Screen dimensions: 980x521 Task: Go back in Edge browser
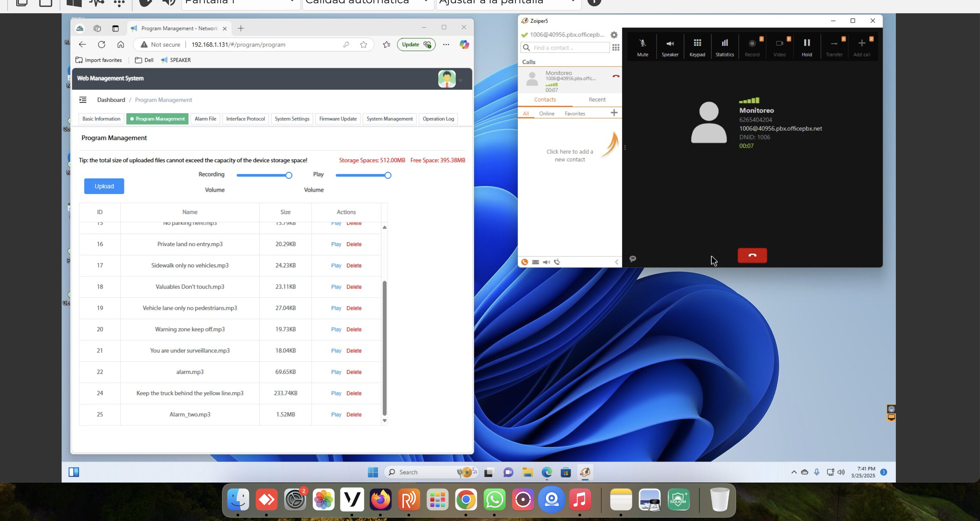click(x=82, y=44)
